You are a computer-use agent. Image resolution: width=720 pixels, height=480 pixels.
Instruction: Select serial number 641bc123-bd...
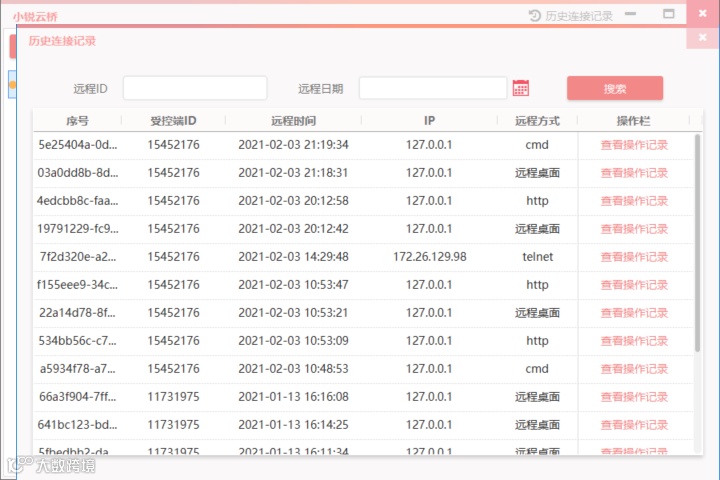pyautogui.click(x=78, y=425)
